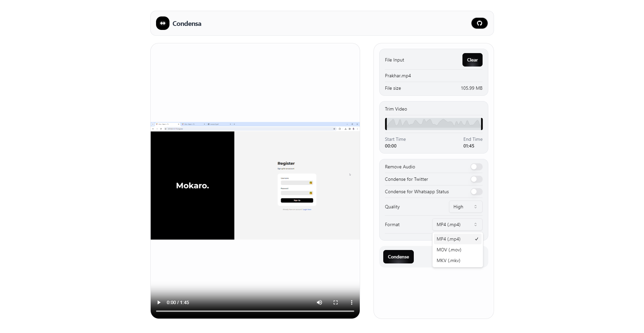The width and height of the screenshot is (644, 333).
Task: Choose MKV (.mkv) from format list
Action: coord(448,260)
